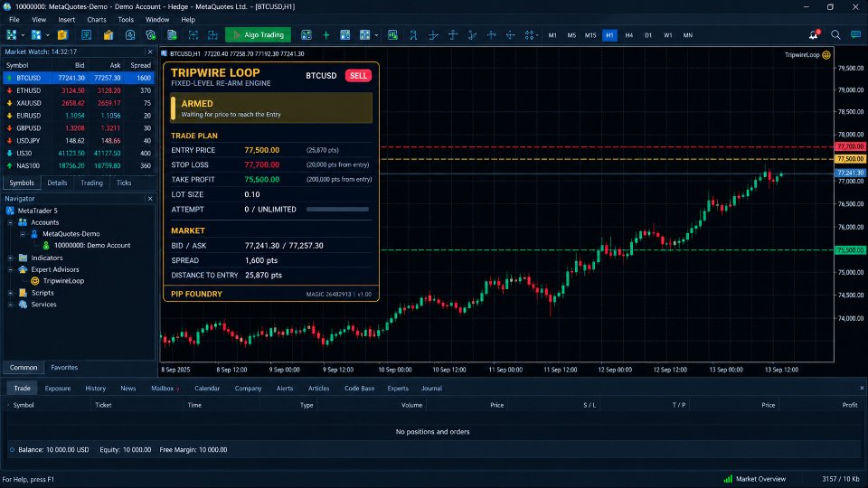This screenshot has height=488, width=868.
Task: Click the Profit column header in Trade table
Action: 850,405
